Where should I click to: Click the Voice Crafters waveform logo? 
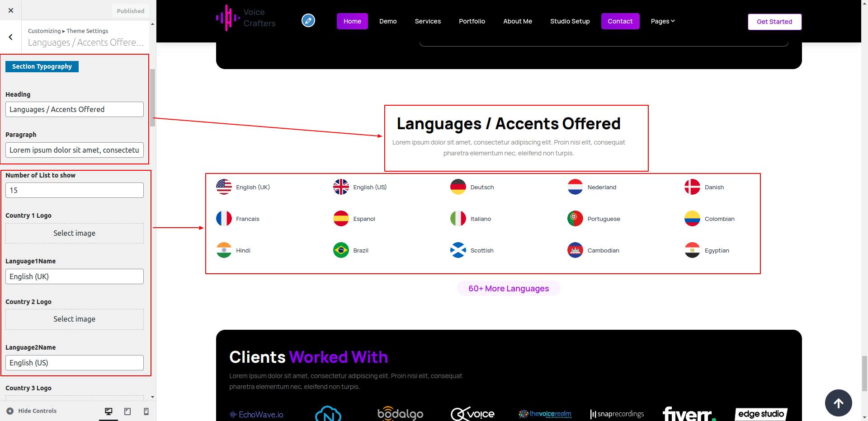coord(228,18)
